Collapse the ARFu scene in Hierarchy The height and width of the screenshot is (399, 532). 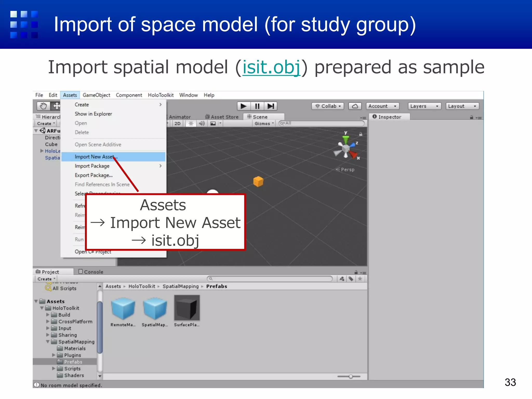coord(36,131)
